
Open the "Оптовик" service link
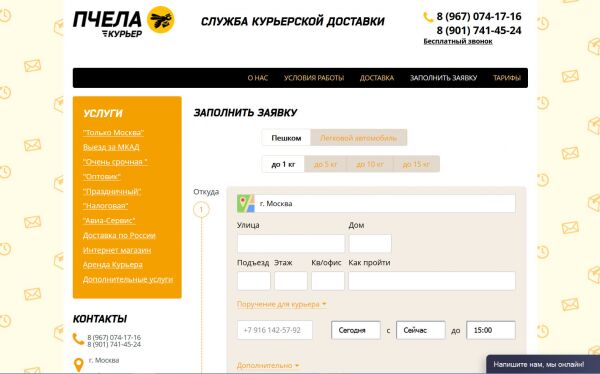(101, 176)
